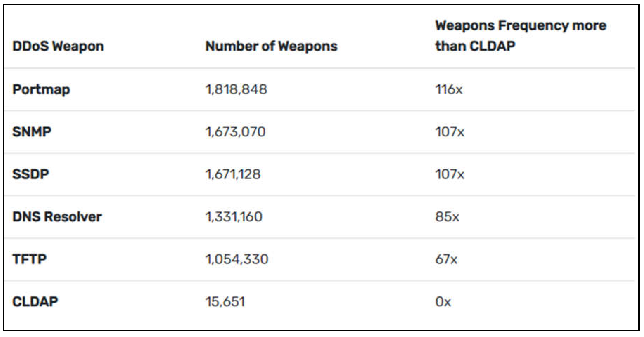644x337 pixels.
Task: Click the value 15,651 for CLDAP
Action: [x=225, y=302]
